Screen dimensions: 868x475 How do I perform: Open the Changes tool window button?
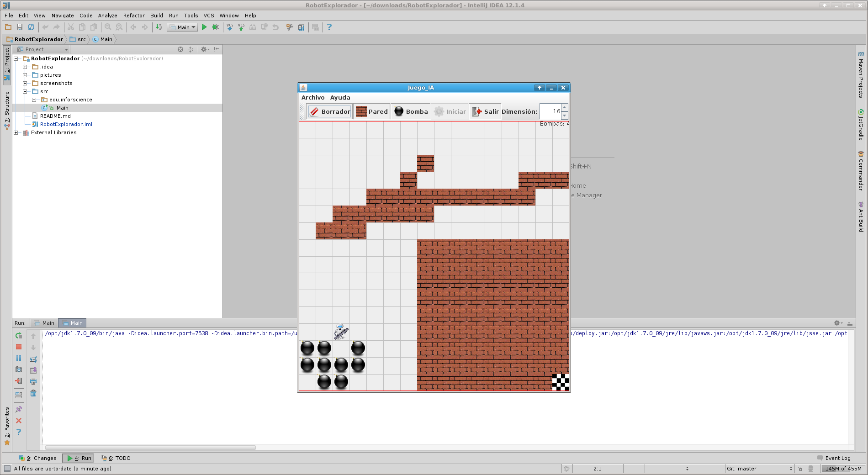click(38, 458)
